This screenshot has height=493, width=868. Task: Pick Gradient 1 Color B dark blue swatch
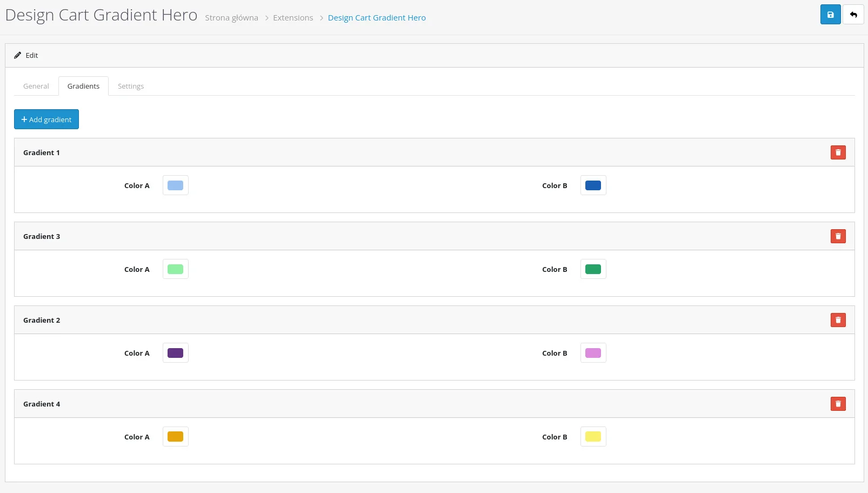(x=593, y=185)
